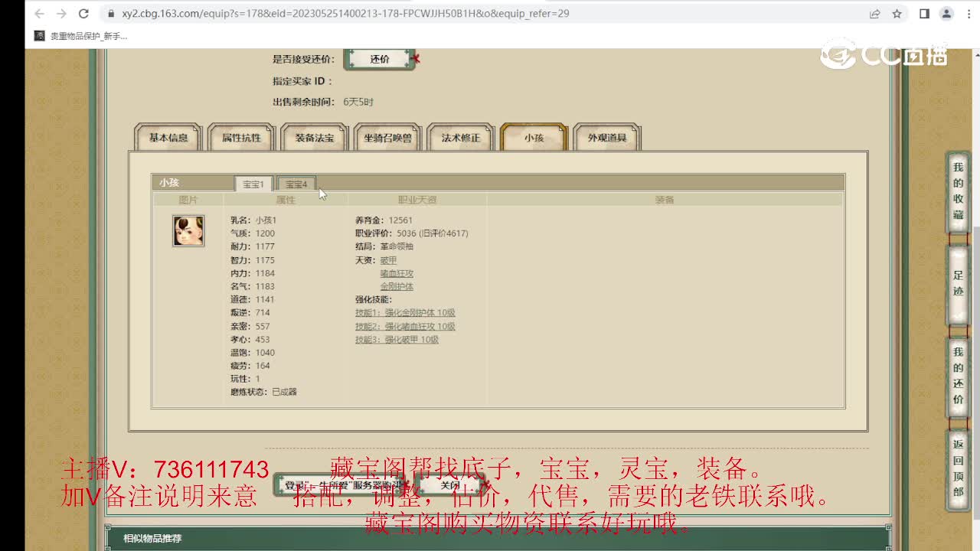
Task: Open 技能3 强化破甲 10级 link
Action: coord(397,340)
